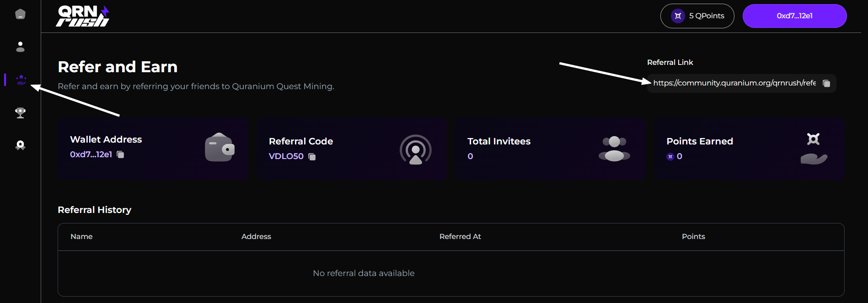
Task: Click the purple 0xd7...12e1 wallet button
Action: click(794, 16)
